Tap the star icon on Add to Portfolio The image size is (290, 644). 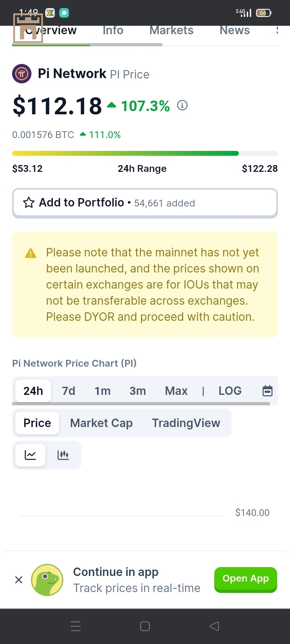tap(29, 202)
